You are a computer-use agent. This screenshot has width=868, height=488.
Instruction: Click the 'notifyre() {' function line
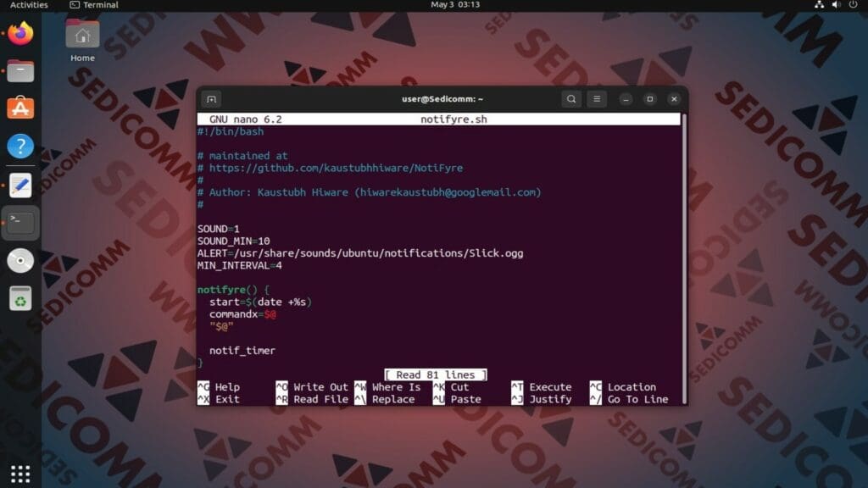(x=233, y=290)
